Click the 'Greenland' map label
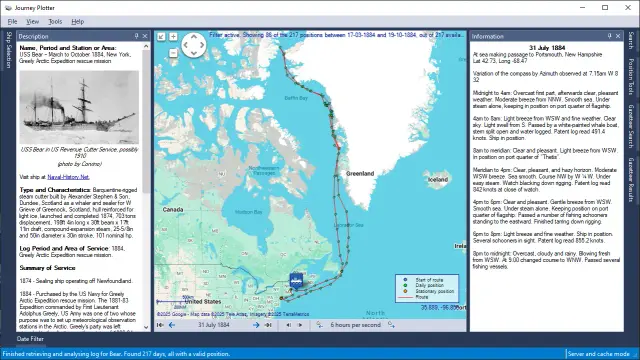Image resolution: width=640 pixels, height=360 pixels. click(360, 173)
